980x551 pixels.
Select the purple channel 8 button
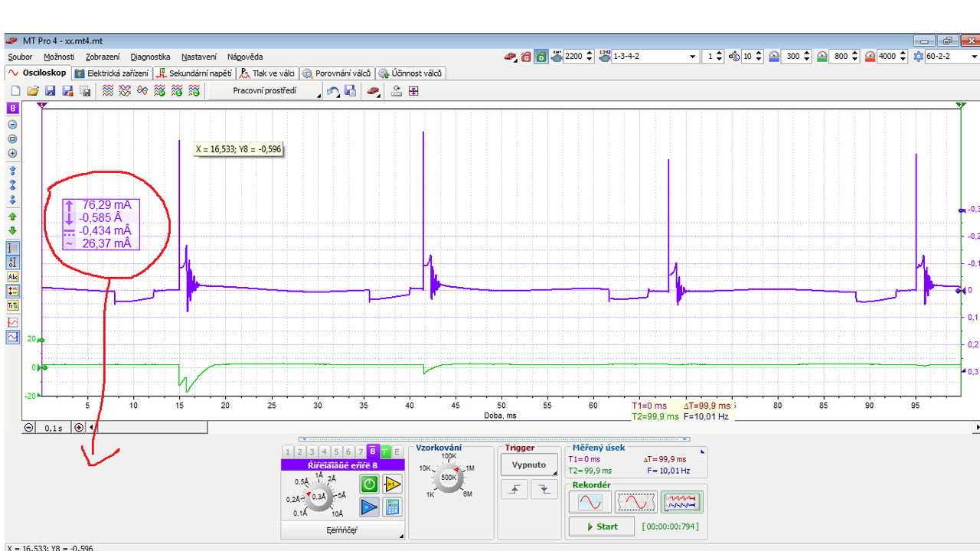(x=373, y=452)
